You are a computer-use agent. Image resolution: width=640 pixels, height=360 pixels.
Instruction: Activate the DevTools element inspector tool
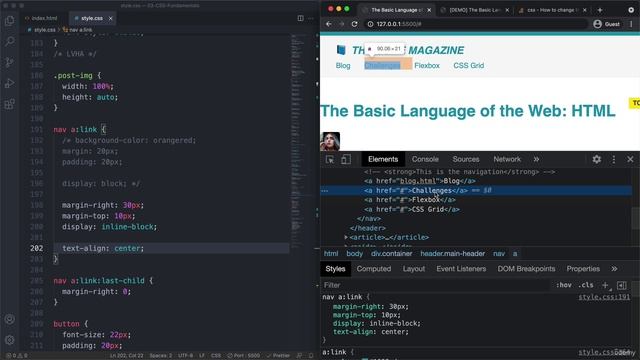330,160
